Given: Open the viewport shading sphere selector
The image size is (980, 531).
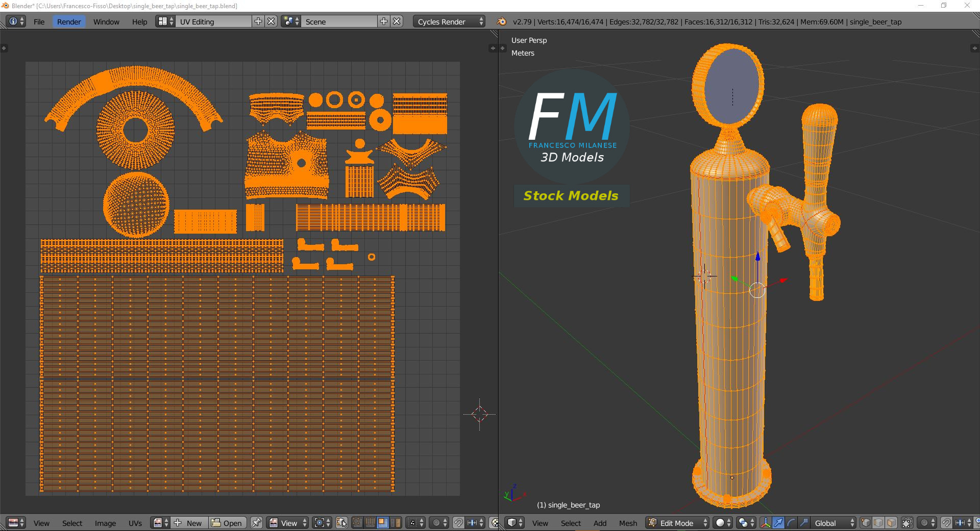Looking at the screenshot, I should 721,523.
